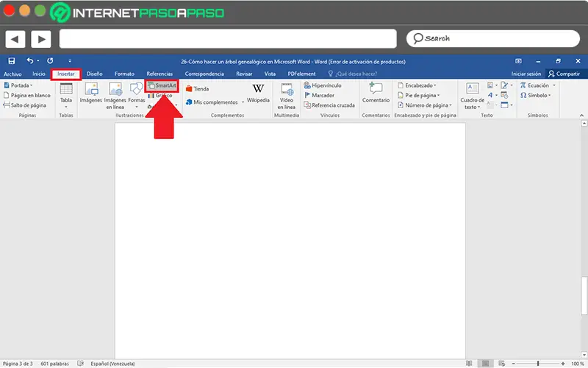Insert Imágenes from this device
This screenshot has height=368, width=588.
(90, 93)
